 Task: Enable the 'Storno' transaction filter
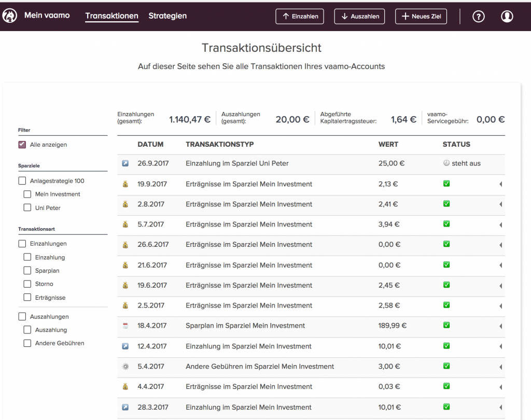pyautogui.click(x=27, y=284)
